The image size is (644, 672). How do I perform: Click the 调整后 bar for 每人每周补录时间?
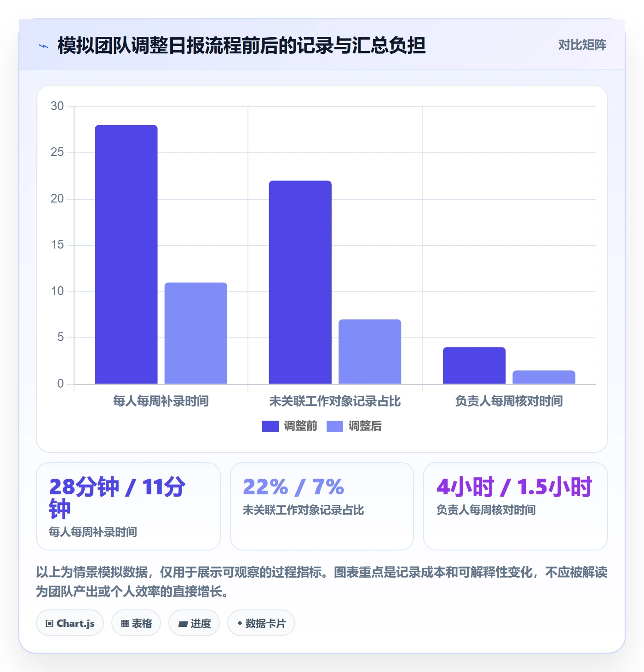pyautogui.click(x=196, y=333)
